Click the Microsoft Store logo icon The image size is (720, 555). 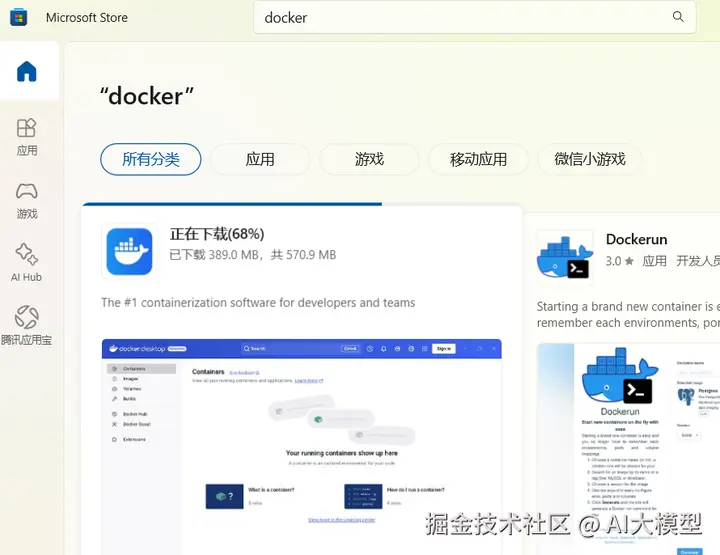(18, 17)
